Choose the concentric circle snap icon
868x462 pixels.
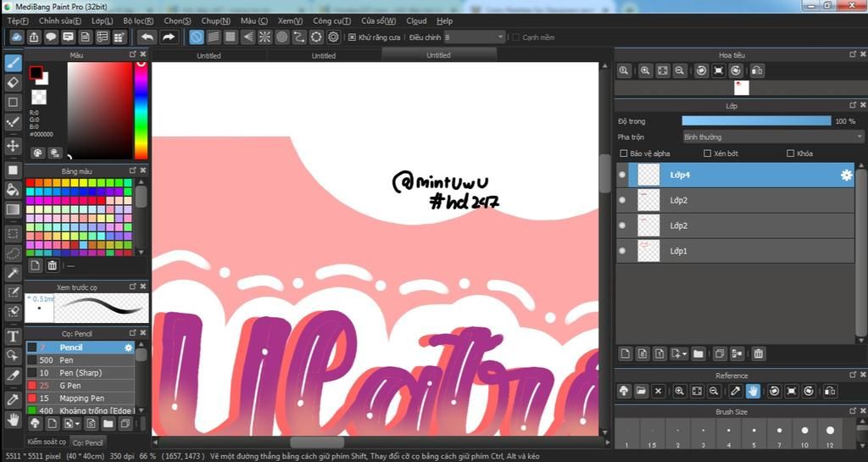[281, 37]
